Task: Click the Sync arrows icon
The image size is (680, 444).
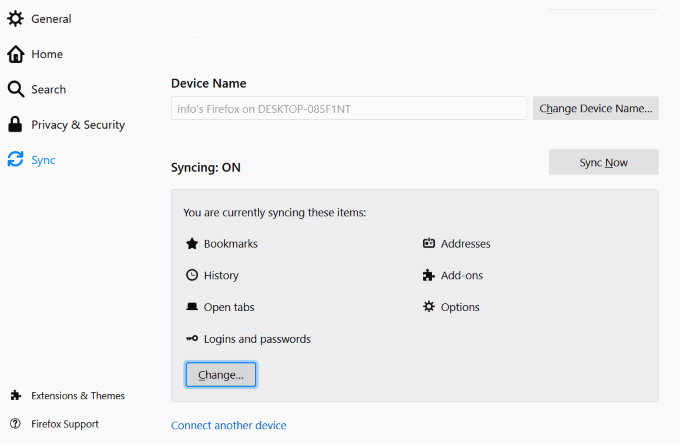Action: [15, 160]
